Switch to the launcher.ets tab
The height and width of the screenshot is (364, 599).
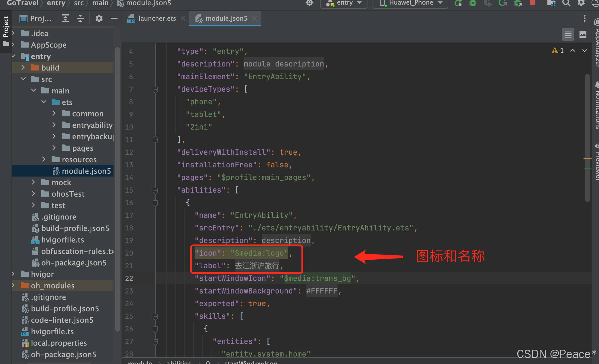coord(157,19)
